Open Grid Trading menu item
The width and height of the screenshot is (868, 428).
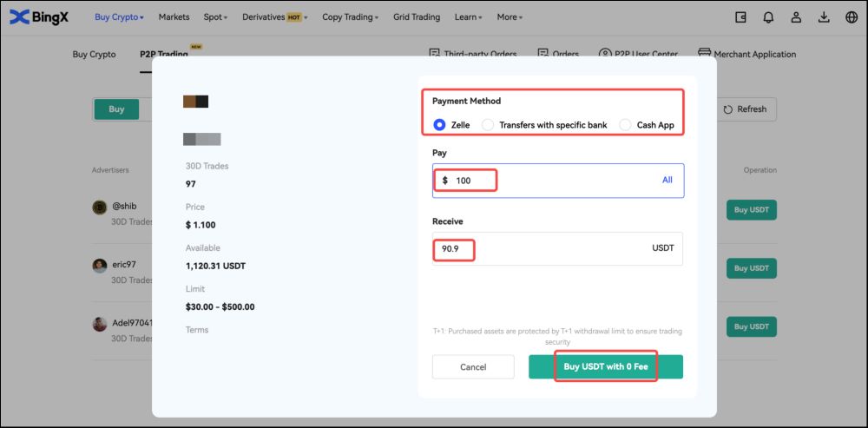pos(416,17)
